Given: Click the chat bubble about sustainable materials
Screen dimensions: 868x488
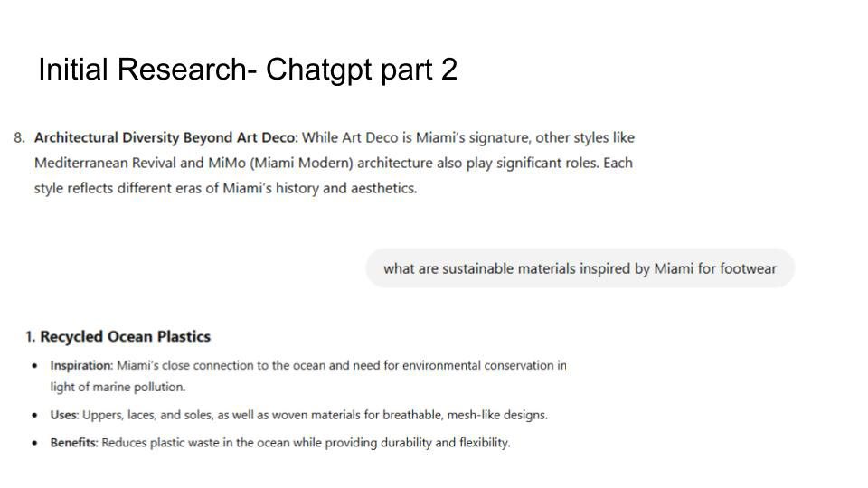Looking at the screenshot, I should (580, 268).
